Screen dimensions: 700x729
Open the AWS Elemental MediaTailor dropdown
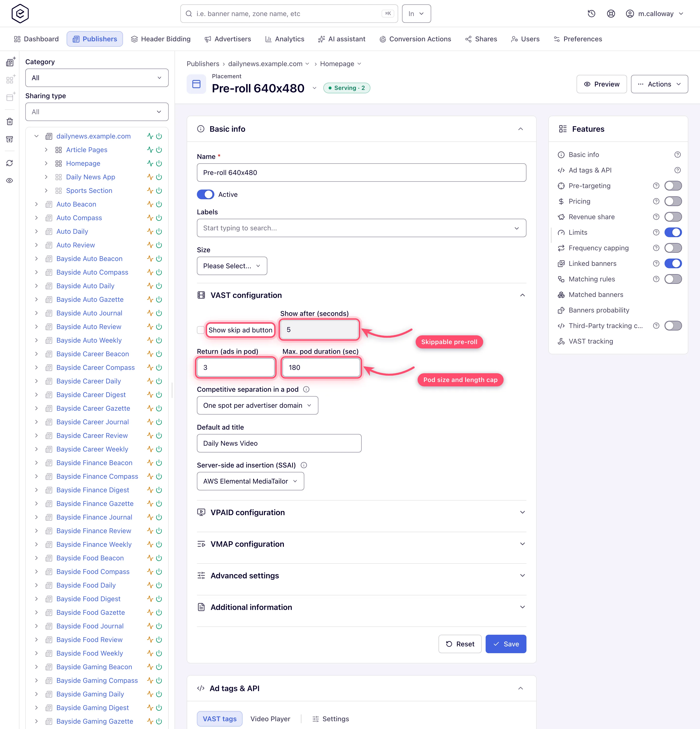coord(250,481)
